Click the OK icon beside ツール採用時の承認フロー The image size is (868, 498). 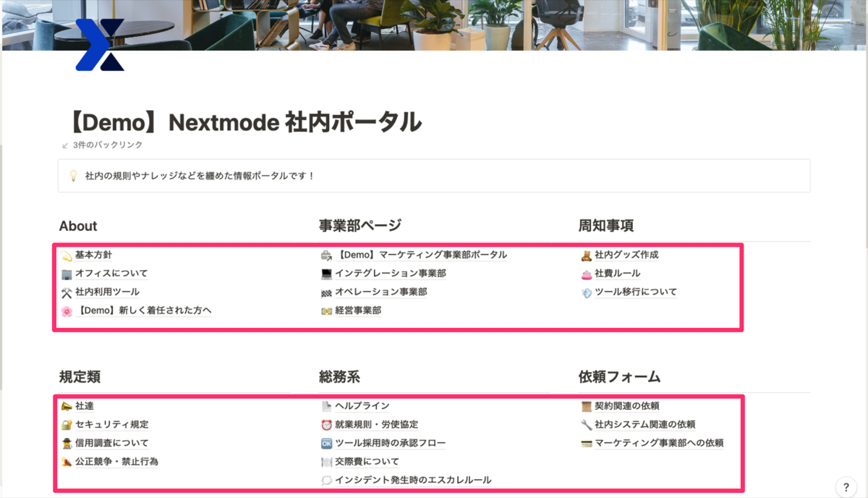click(327, 442)
